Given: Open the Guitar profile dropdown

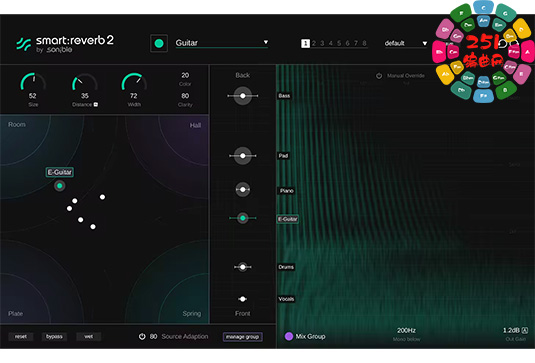Looking at the screenshot, I should click(x=221, y=43).
